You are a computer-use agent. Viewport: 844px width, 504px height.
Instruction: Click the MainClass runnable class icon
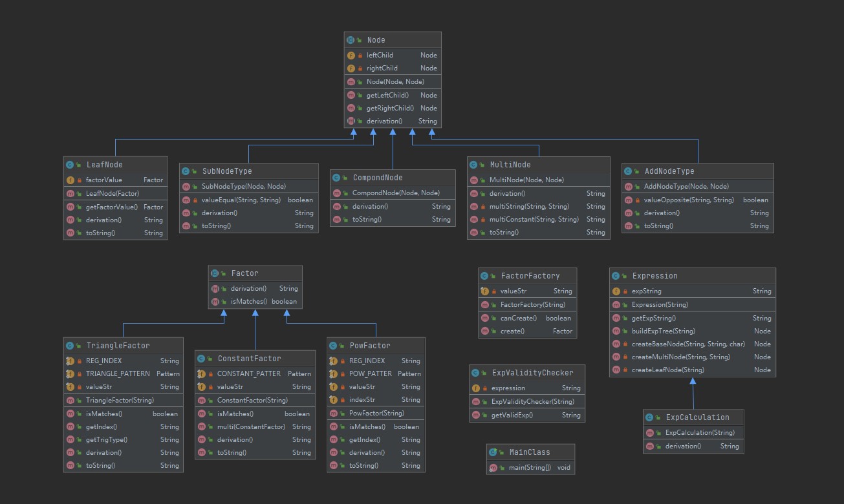[x=493, y=452]
